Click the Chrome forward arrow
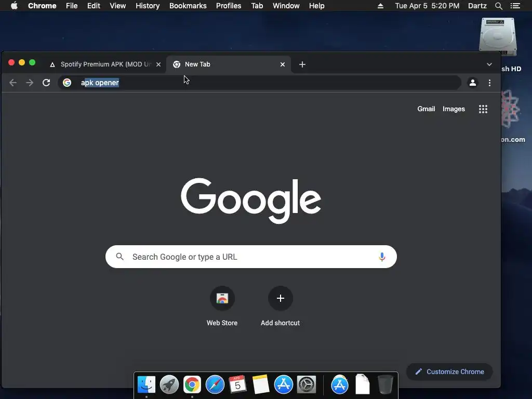The image size is (532, 399). tap(30, 83)
